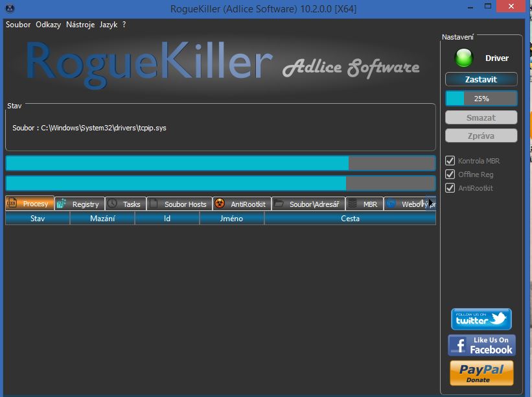
Task: Click the Soubor\Adresář folder icon
Action: (x=279, y=204)
